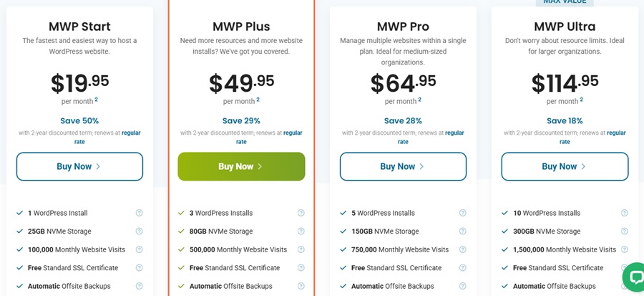
Task: Click footnote 2 next to MWP Pro per month
Action: [420, 100]
